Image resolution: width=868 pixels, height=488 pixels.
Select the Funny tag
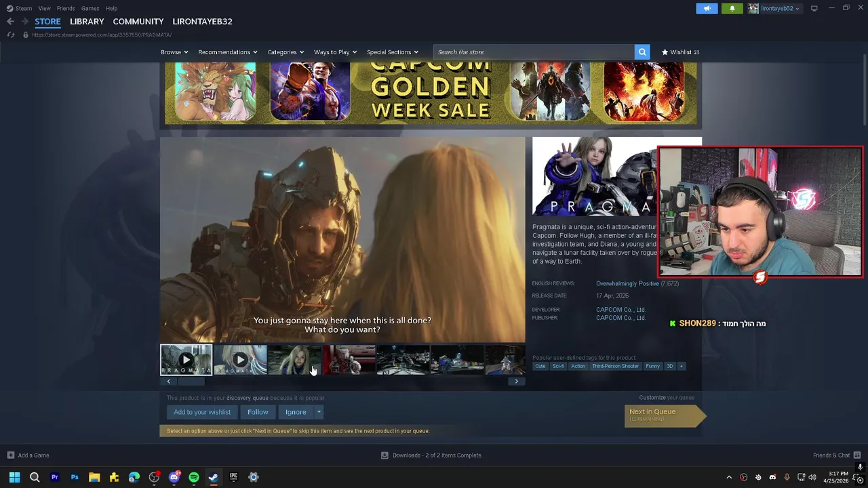(x=652, y=366)
